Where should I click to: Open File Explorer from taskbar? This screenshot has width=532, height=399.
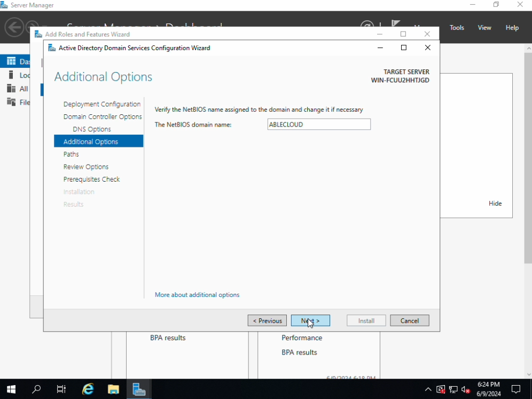[113, 389]
